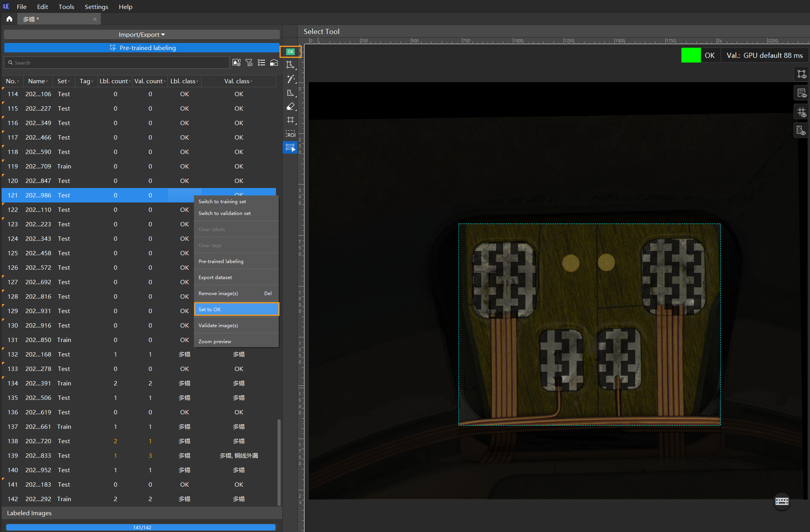Select image row 119 in Train set
The width and height of the screenshot is (810, 532).
click(x=139, y=167)
